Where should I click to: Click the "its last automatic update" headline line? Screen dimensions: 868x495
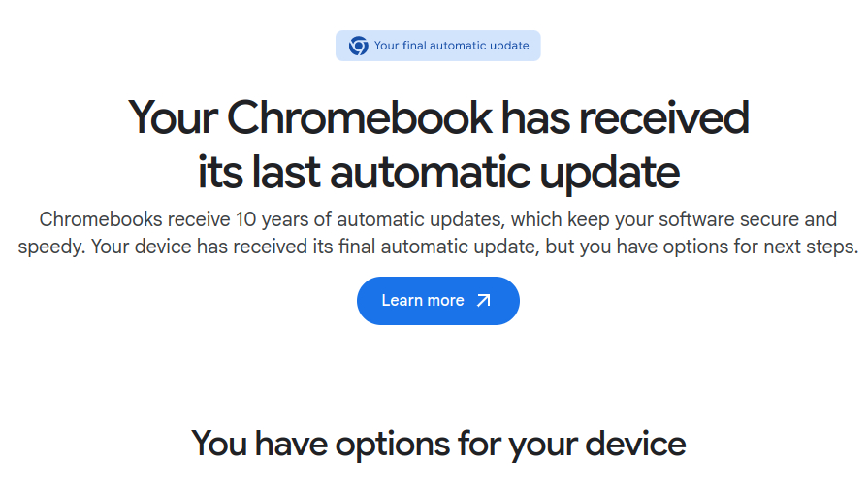pyautogui.click(x=438, y=173)
